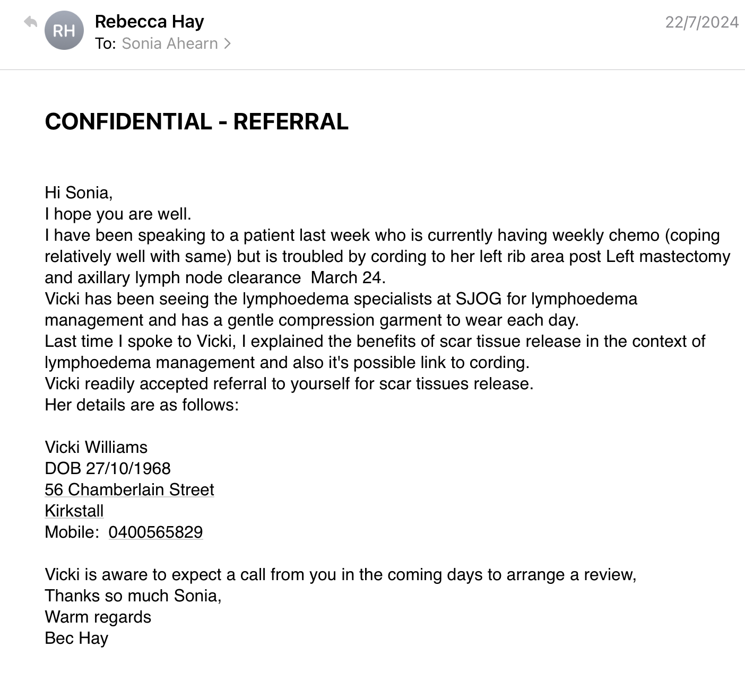The image size is (745, 700).
Task: Click the "Warm regards" closing line
Action: tap(98, 617)
